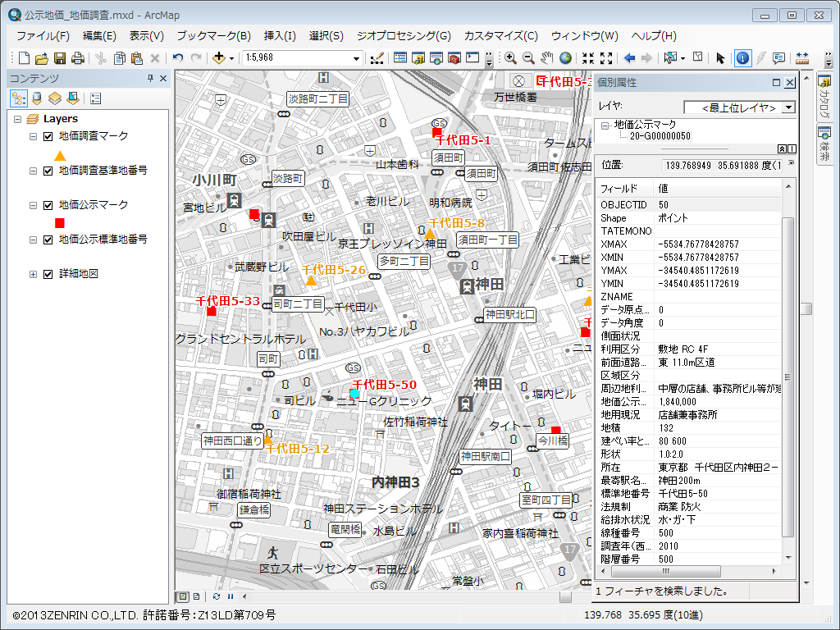Open the ファイル(F) menu

click(x=43, y=36)
